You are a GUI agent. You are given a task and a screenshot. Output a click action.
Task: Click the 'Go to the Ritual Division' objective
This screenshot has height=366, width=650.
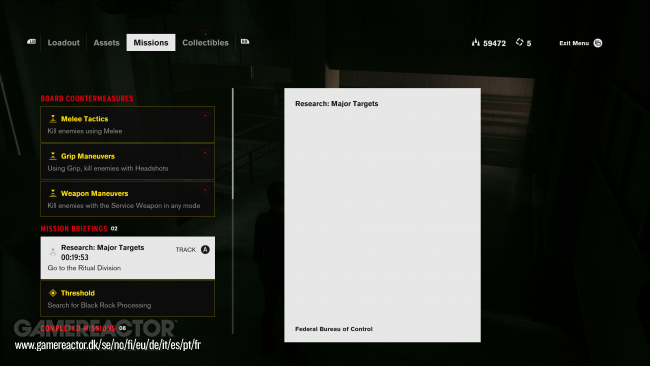(x=84, y=268)
